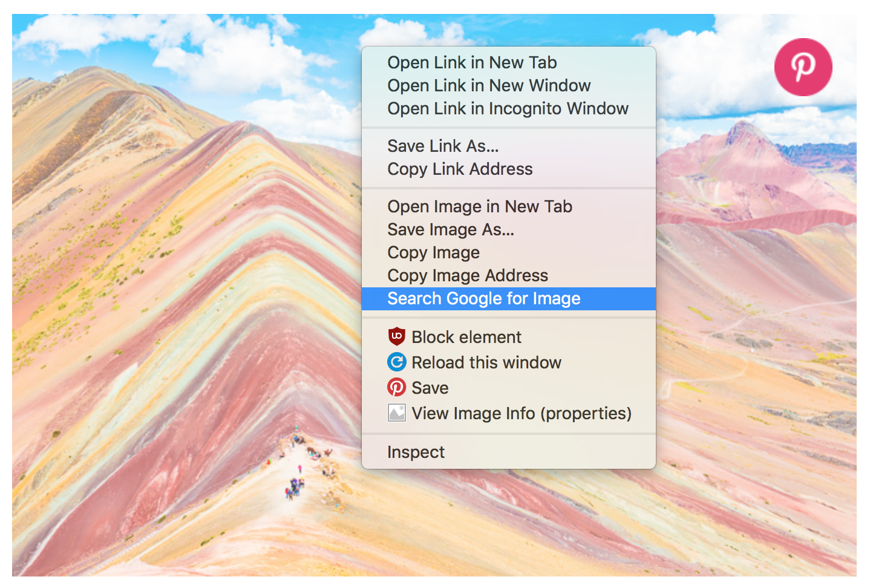Copy the image address

coord(467,275)
